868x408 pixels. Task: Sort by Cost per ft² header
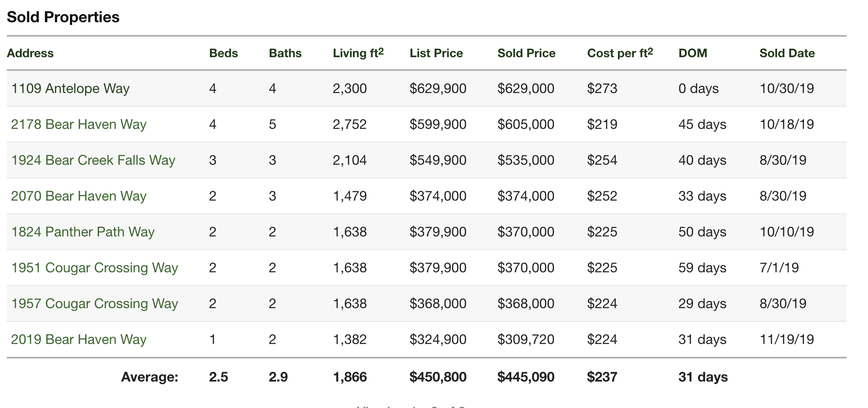click(x=620, y=53)
